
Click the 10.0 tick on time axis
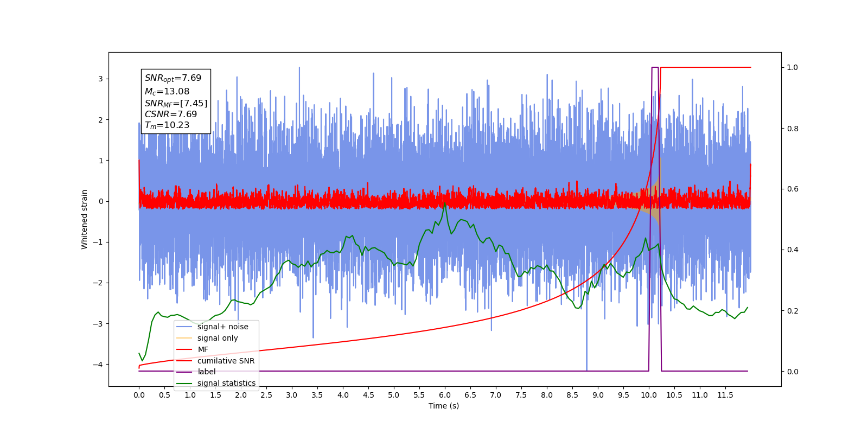click(649, 395)
